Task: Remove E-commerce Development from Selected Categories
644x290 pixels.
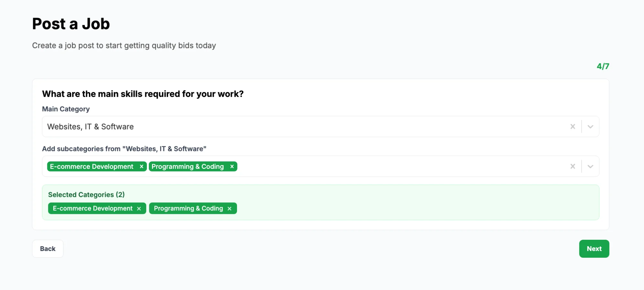Action: (139, 208)
